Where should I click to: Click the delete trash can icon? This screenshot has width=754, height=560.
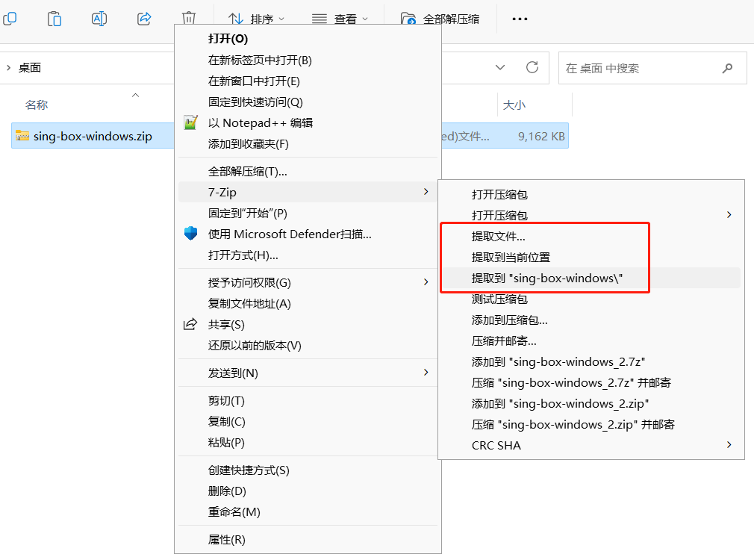tap(190, 19)
